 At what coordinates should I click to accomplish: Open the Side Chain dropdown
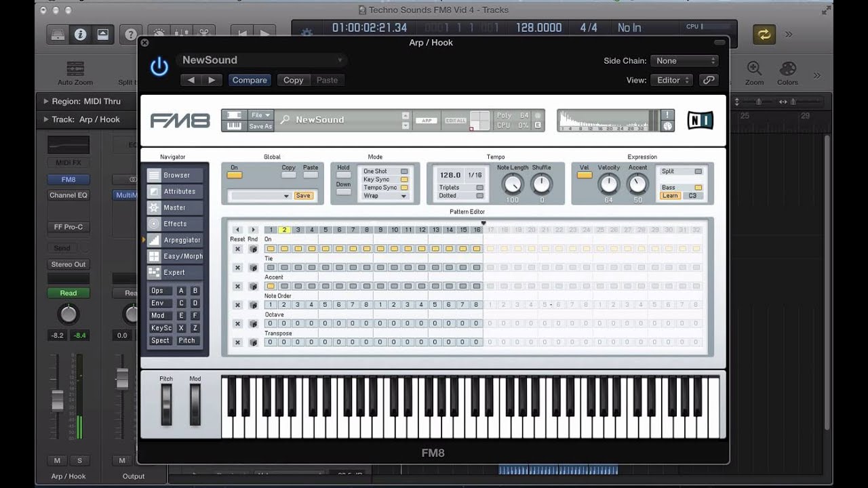tap(684, 61)
